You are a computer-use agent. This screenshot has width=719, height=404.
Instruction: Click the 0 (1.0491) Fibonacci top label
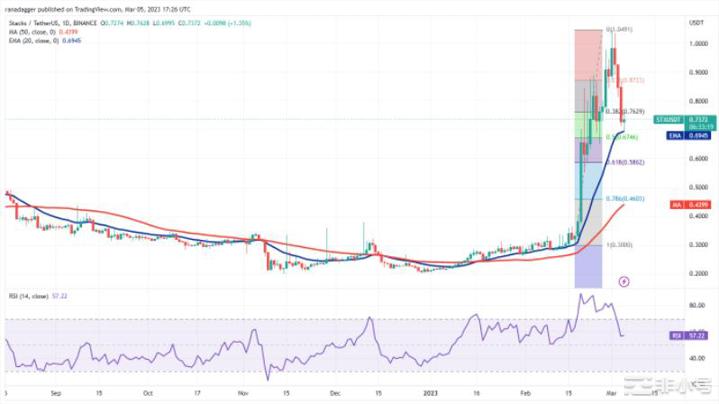click(x=618, y=30)
